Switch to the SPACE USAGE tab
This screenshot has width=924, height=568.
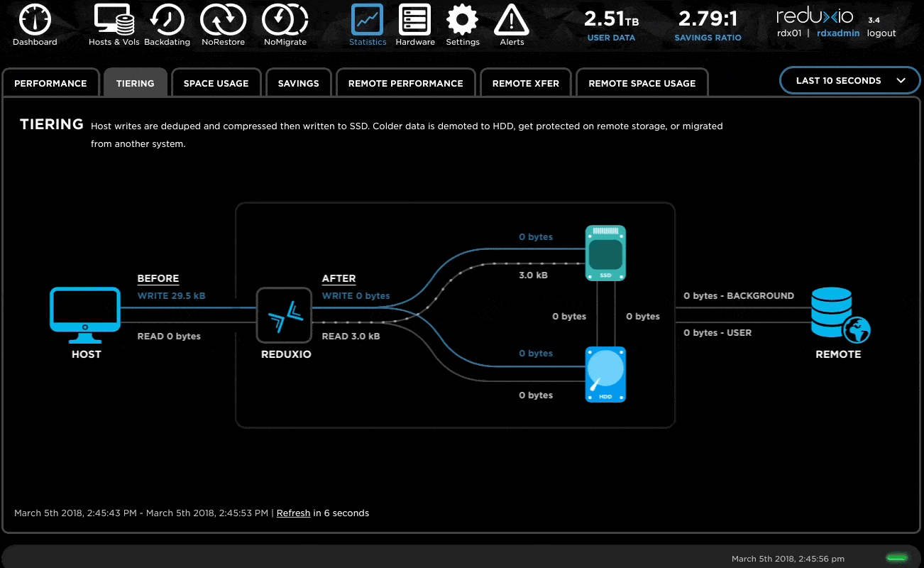pos(216,83)
